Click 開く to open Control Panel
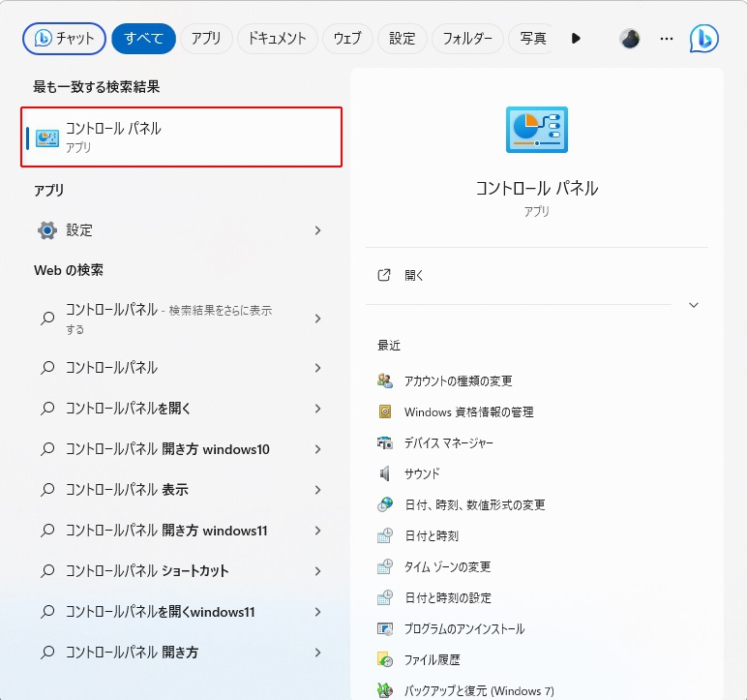Viewport: 747px width, 700px height. [414, 275]
